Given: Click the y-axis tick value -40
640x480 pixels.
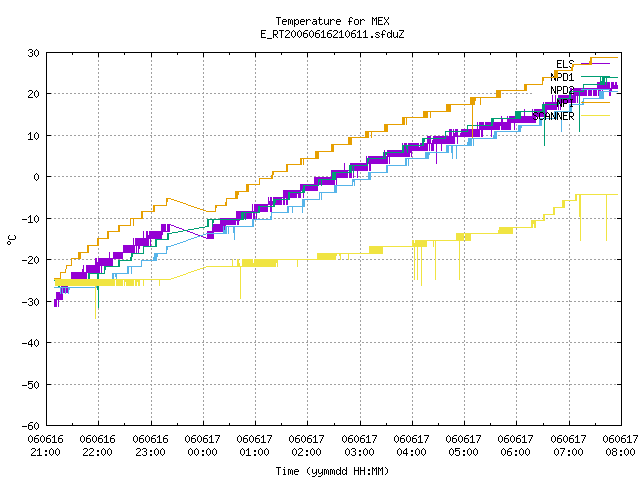Looking at the screenshot, I should tap(30, 343).
